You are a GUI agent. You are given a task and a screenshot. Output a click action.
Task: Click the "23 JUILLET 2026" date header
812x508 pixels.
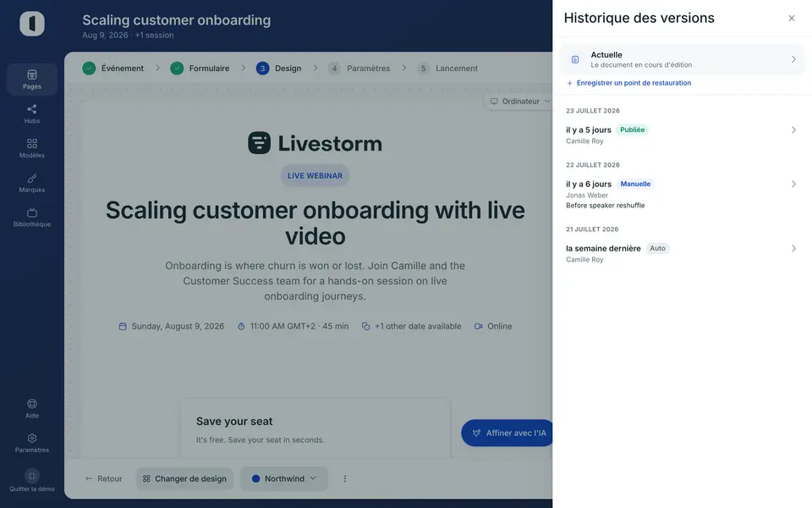592,111
